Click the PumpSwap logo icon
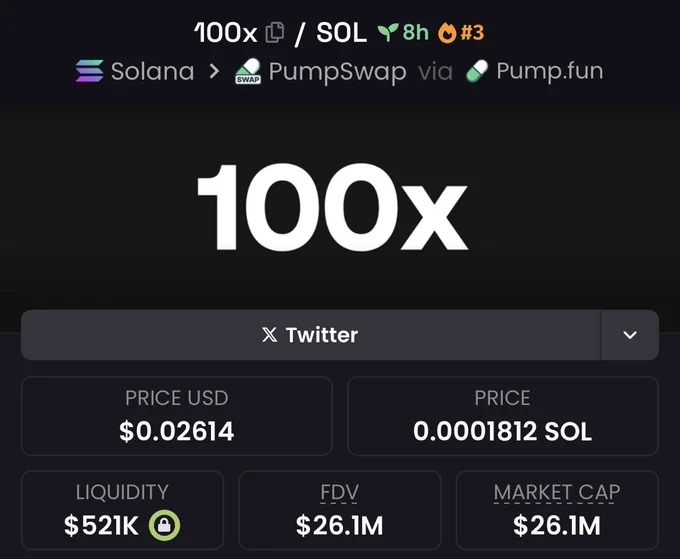Screen dimensions: 680x559 [248, 71]
